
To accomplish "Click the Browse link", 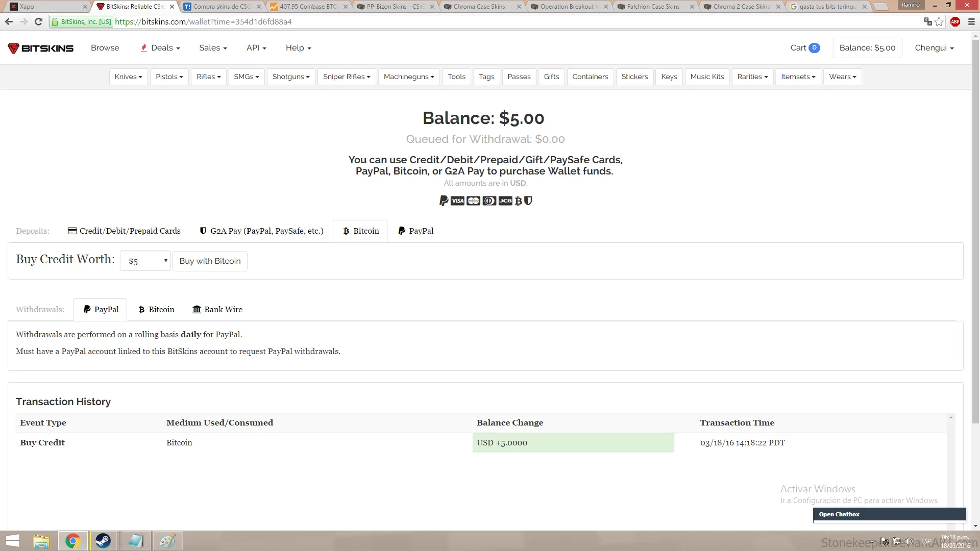I will (105, 48).
